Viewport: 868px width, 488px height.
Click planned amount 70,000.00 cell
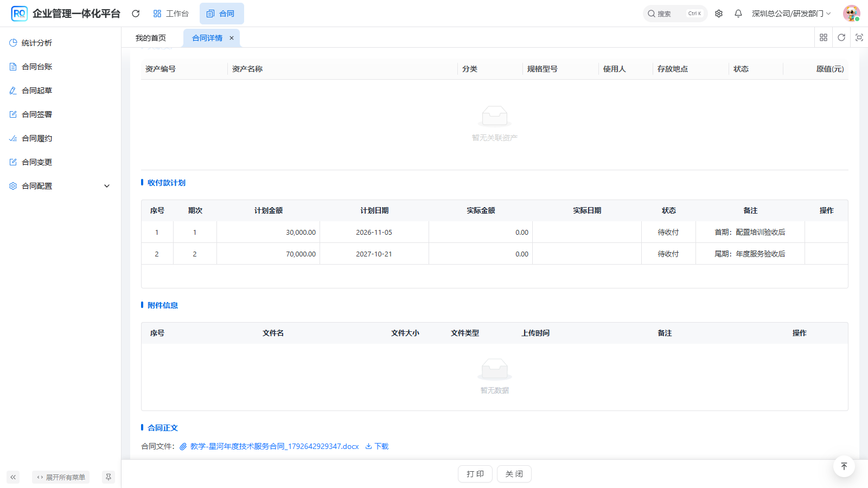(269, 254)
